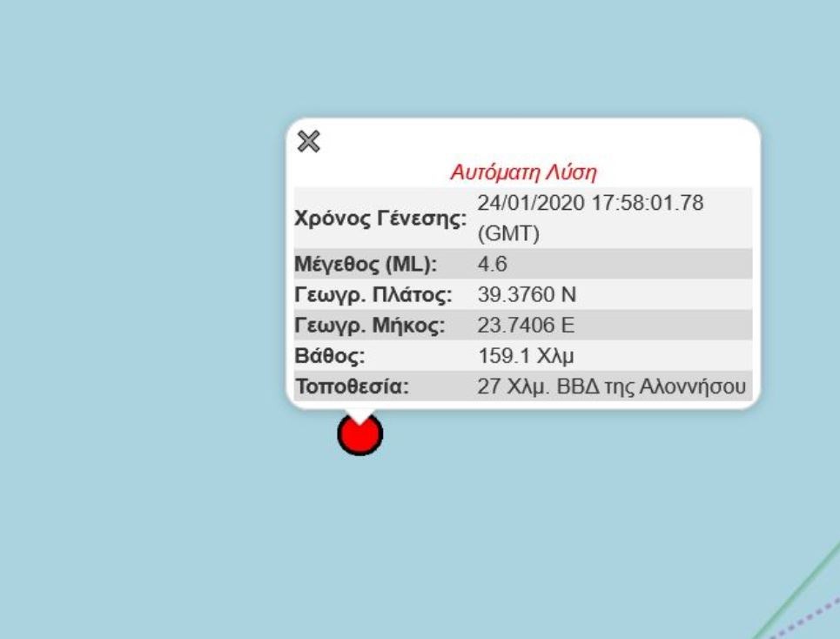Click the latitude value 39.3760 N
The height and width of the screenshot is (639, 840).
(527, 295)
